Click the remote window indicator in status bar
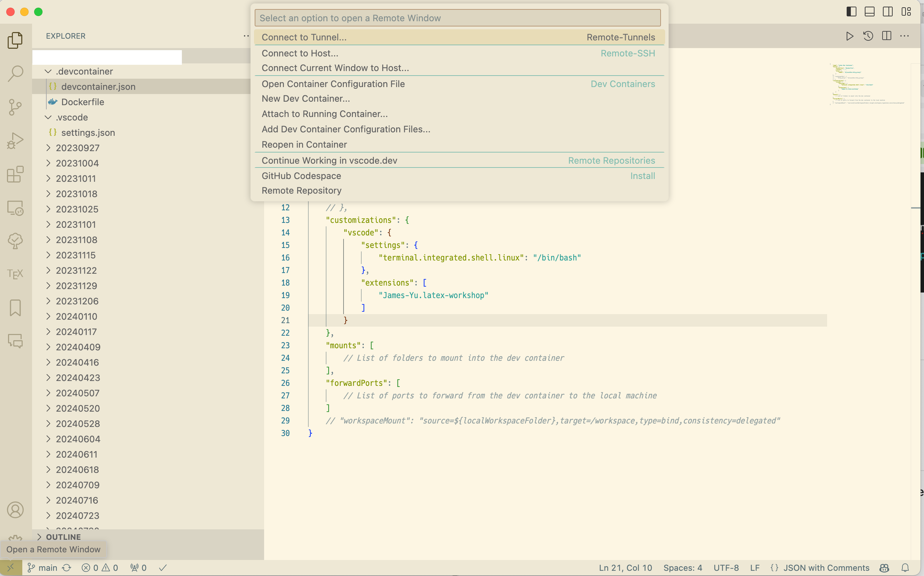Screen dimensions: 924x576 click(x=11, y=568)
